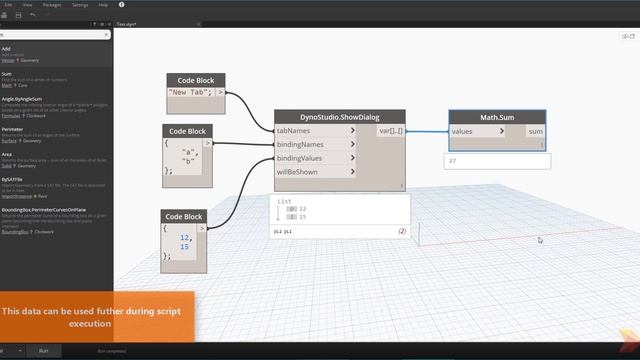Screen dimensions: 640x360
Task: Click the willBeShown input port
Action: [x=315, y=172]
